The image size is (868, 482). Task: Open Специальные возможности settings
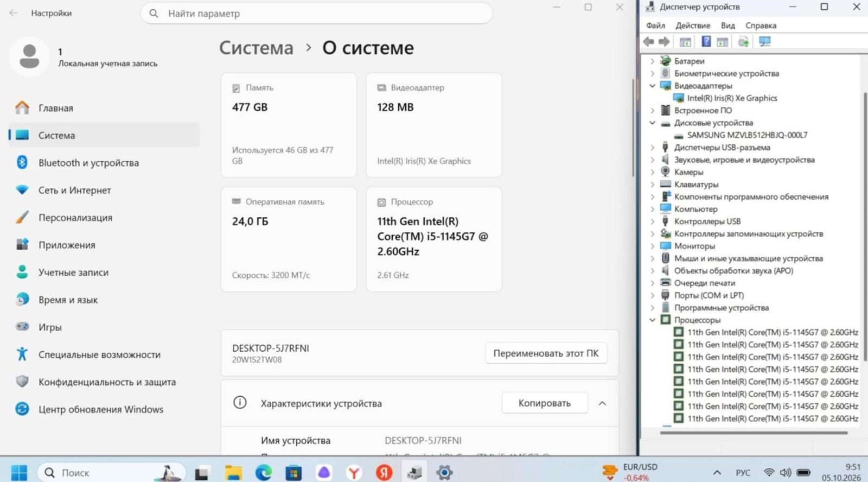(104, 354)
